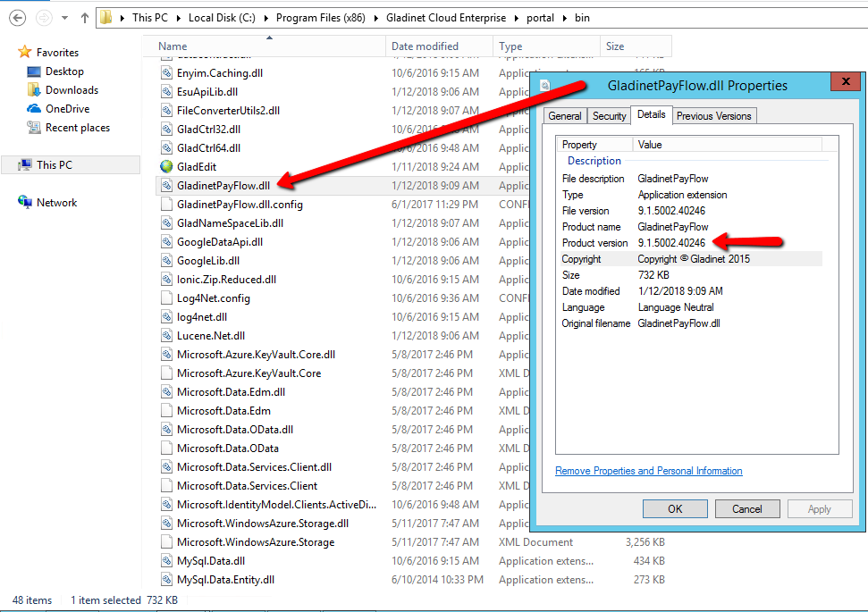Select the Microsoft.Azure.KeyVault.Core.dll file icon
This screenshot has height=612, width=868.
[x=166, y=355]
